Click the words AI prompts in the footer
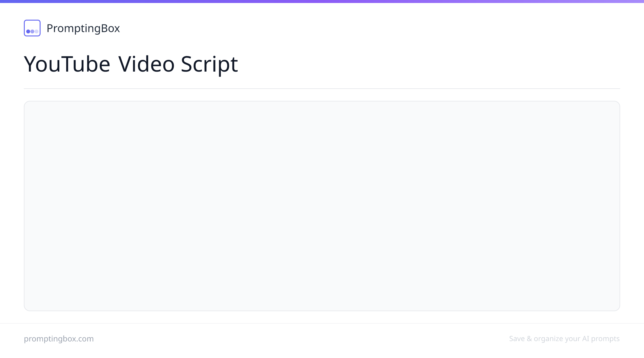The width and height of the screenshot is (644, 358). click(x=601, y=339)
